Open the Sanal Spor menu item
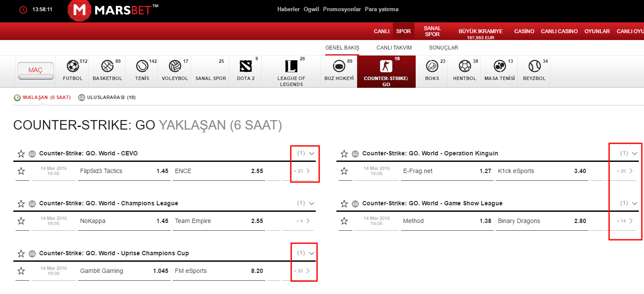Screen dimensions: 644x294 (432, 31)
